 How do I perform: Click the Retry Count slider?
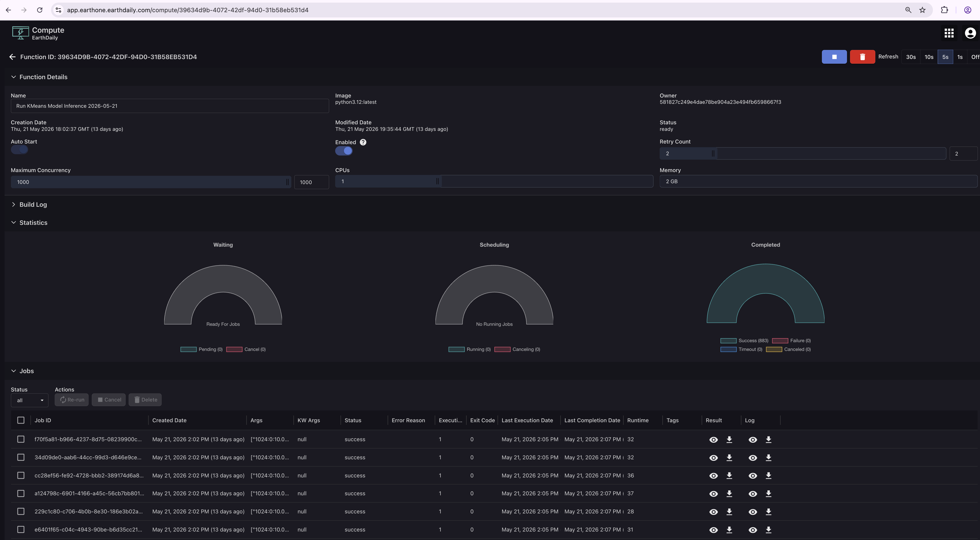click(x=802, y=153)
